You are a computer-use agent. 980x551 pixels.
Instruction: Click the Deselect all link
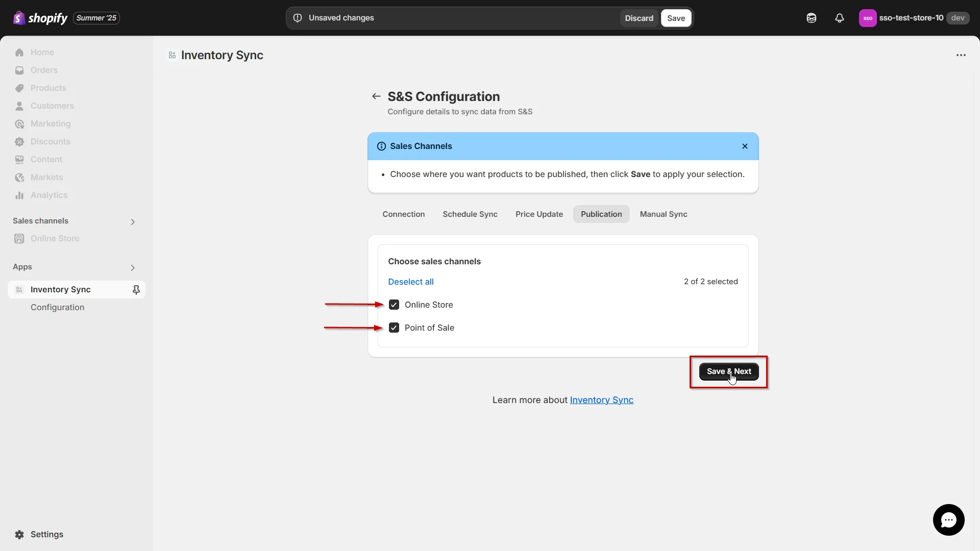(x=411, y=281)
